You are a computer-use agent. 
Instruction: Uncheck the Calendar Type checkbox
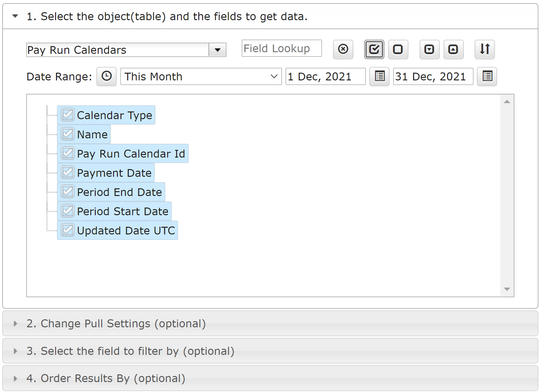68,115
